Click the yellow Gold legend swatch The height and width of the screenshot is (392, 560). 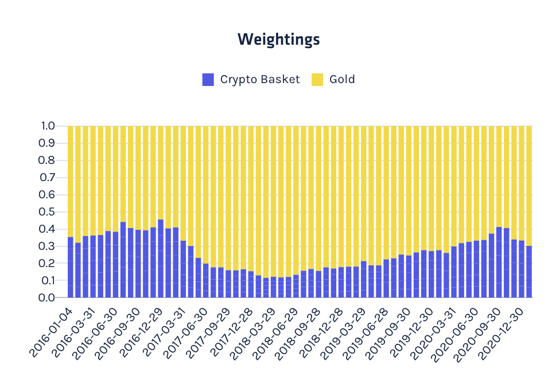(x=317, y=80)
